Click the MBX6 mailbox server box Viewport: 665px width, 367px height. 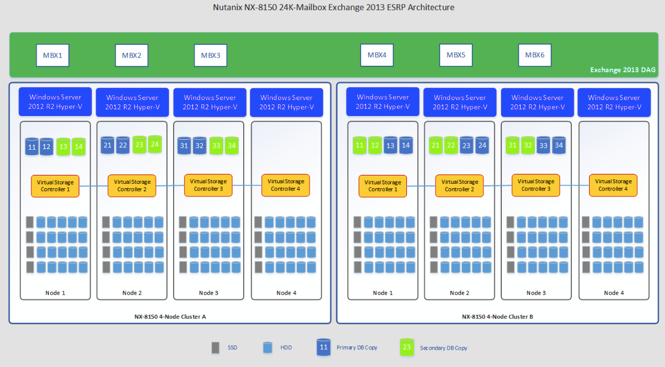tap(534, 55)
